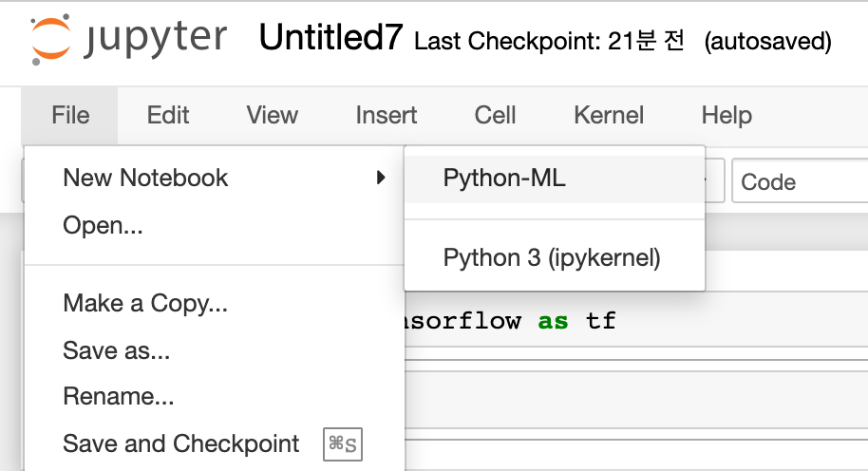
Task: Click the Jupyter logo
Action: [x=128, y=39]
